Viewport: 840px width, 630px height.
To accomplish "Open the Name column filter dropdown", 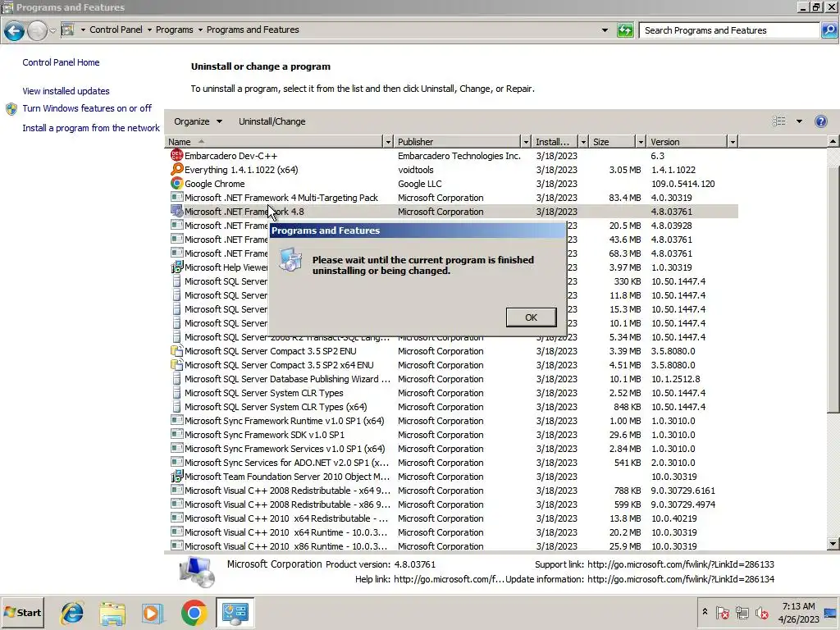I will 388,142.
